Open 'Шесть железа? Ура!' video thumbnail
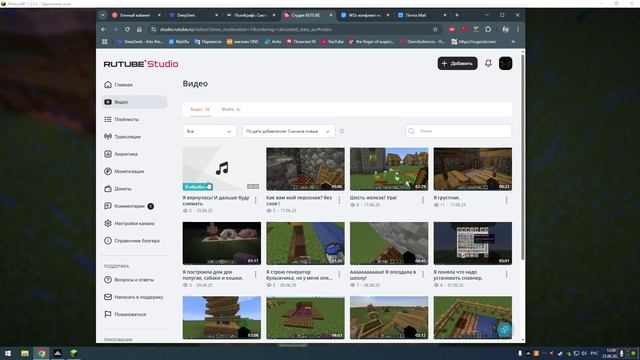The image size is (640, 360). click(389, 169)
